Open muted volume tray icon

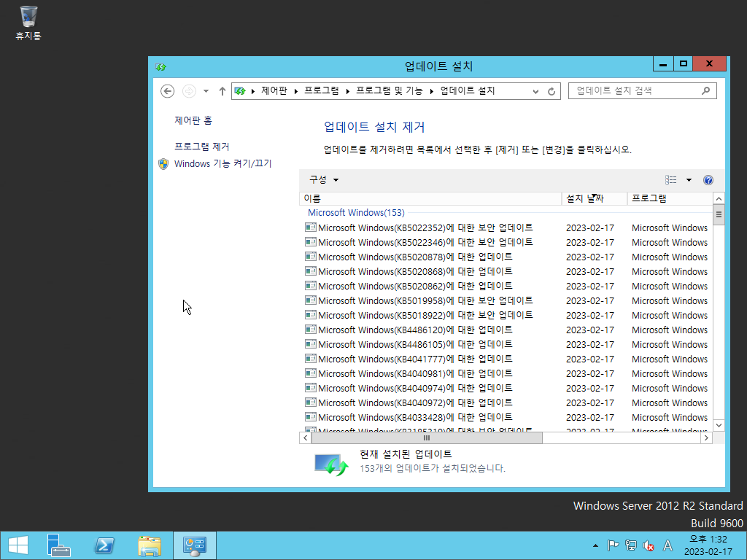click(x=649, y=545)
